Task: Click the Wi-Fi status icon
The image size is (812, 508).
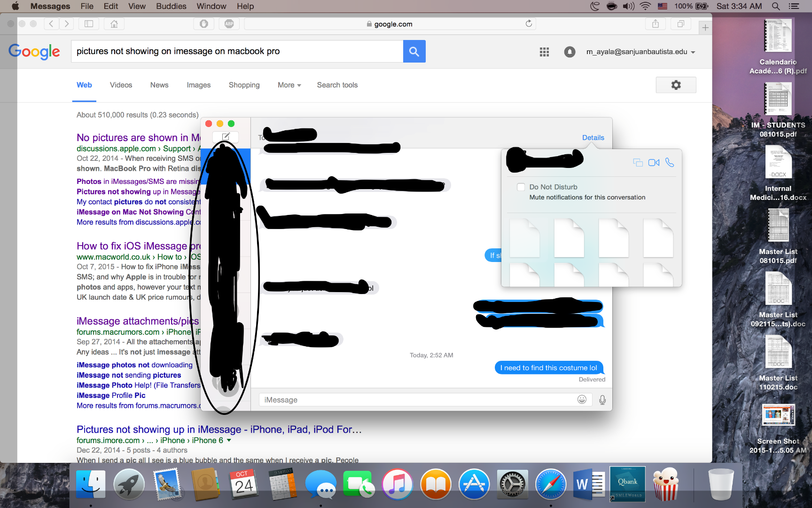Action: [645, 6]
